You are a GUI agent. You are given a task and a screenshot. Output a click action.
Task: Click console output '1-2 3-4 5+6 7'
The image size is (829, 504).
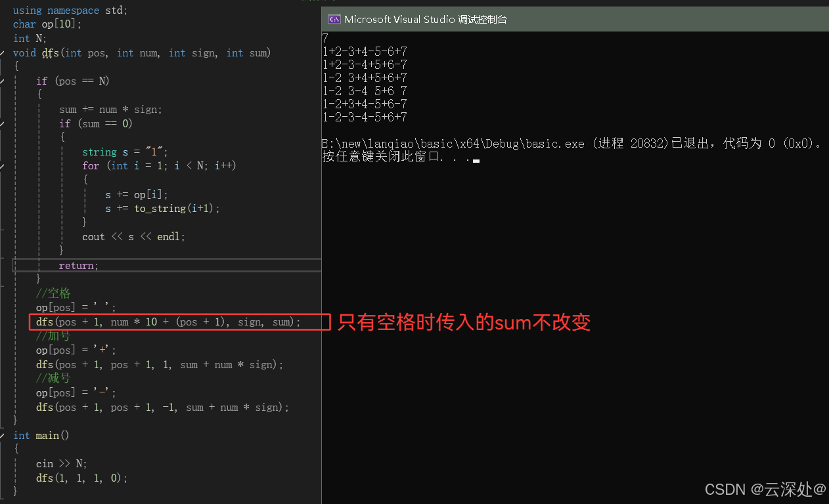(x=365, y=91)
